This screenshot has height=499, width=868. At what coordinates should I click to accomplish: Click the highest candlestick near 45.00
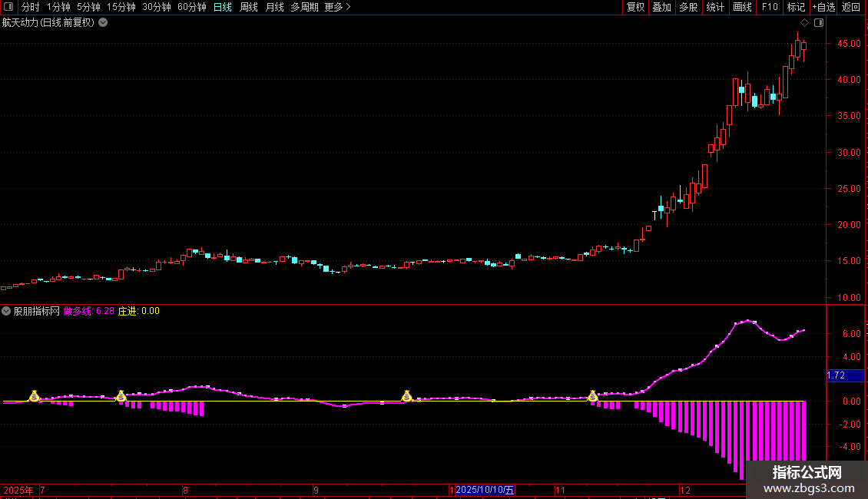pos(797,48)
